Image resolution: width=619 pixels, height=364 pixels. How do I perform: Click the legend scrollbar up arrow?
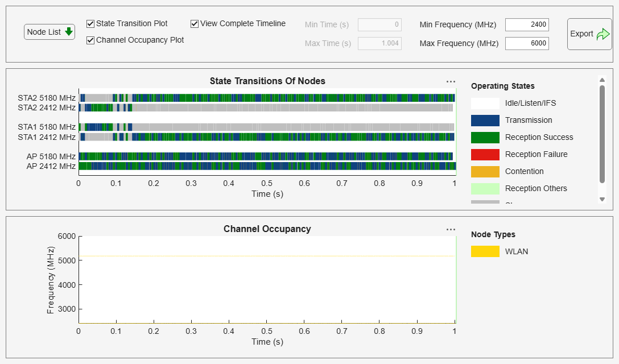click(602, 80)
